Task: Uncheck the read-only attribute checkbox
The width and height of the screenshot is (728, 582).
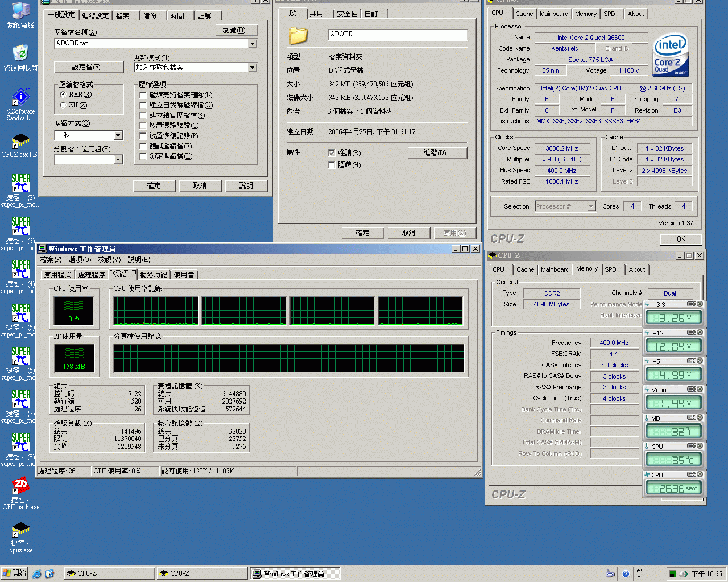Action: point(332,153)
